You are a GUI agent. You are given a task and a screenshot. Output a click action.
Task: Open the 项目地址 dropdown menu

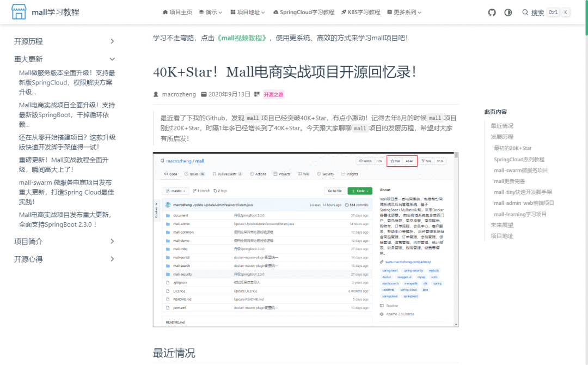[x=248, y=13]
